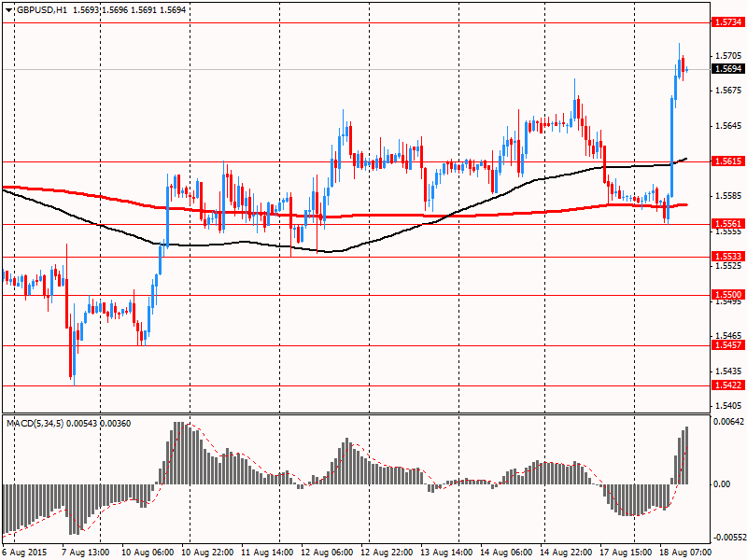Click the MACD 0.00 scale value
The height and width of the screenshot is (560, 747).
pos(722,483)
